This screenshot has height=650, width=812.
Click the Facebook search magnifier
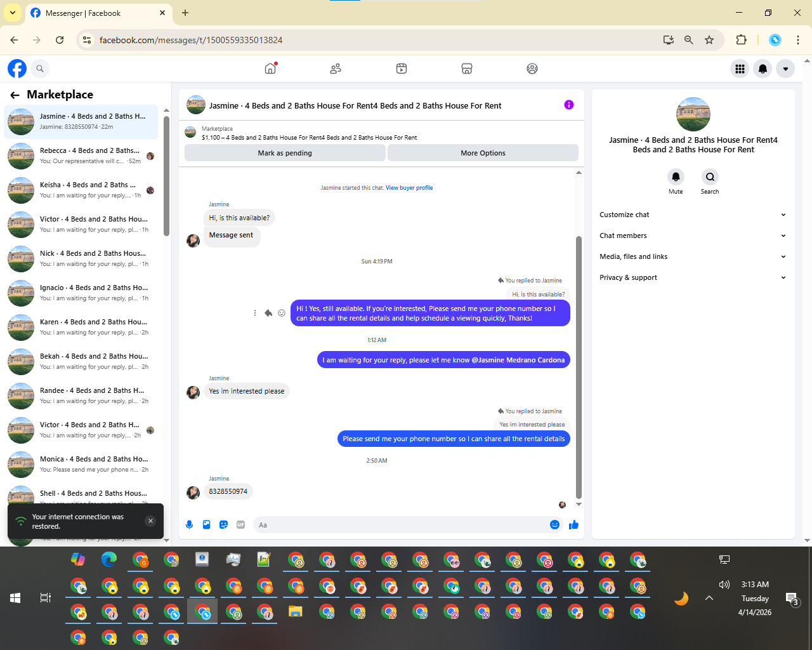click(x=40, y=69)
